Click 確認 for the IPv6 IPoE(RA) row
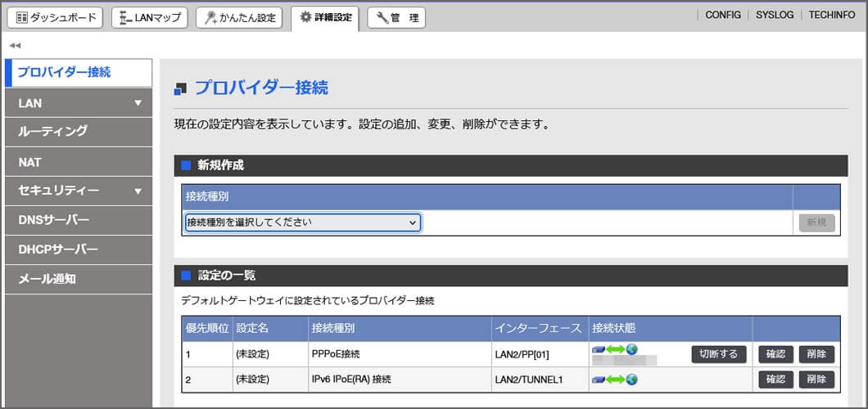This screenshot has height=409, width=868. pyautogui.click(x=775, y=380)
